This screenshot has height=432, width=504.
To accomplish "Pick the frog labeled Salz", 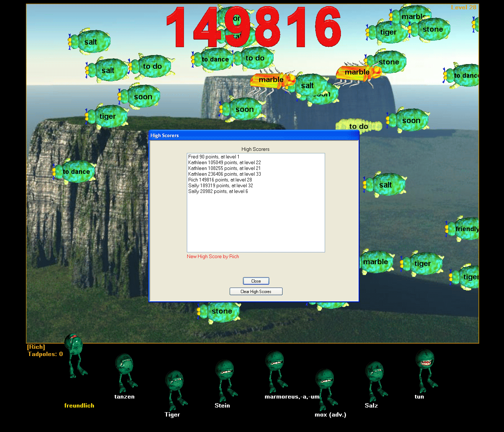I will 375,379.
